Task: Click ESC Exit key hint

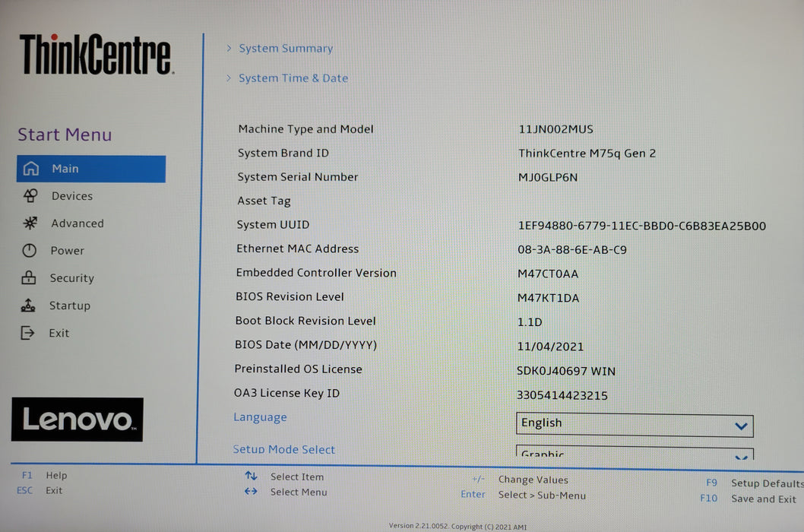Action: [40, 490]
